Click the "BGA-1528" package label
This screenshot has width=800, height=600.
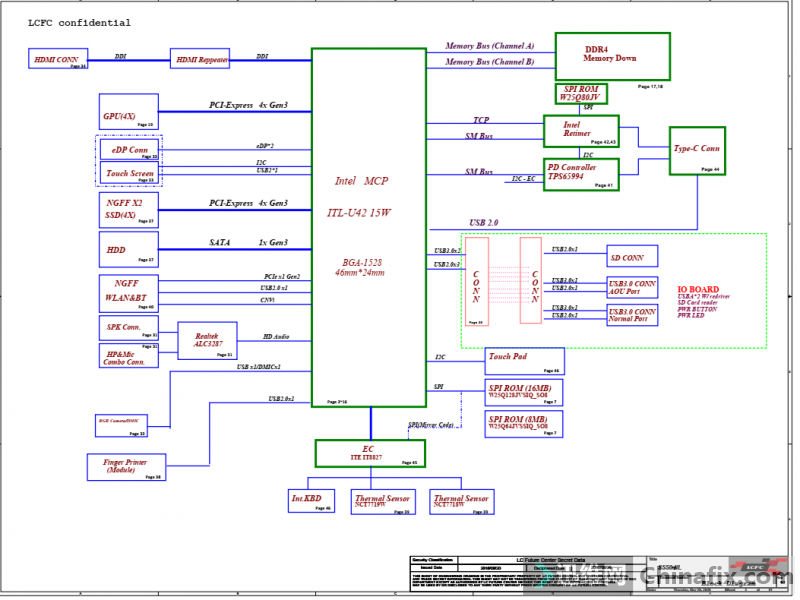pos(362,262)
